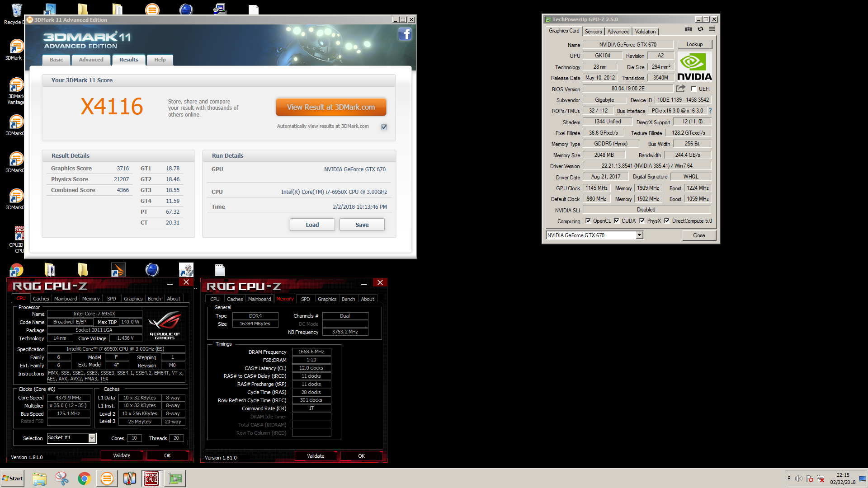
Task: Open SPD tab in the Memory CPU-Z window
Action: [306, 299]
